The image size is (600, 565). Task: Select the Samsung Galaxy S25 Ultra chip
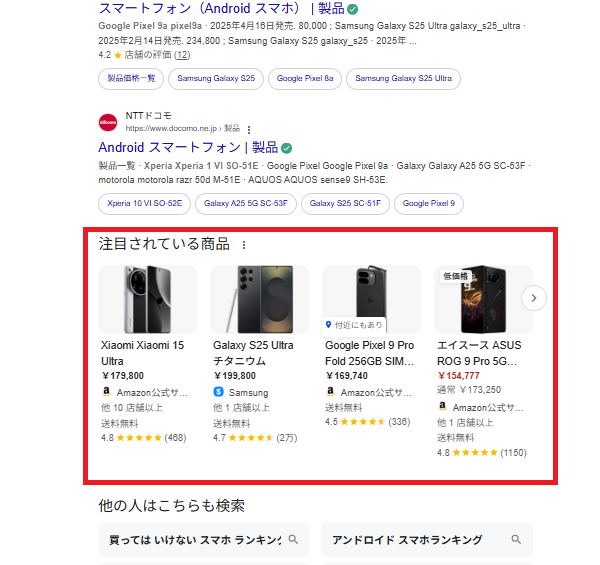pos(403,79)
